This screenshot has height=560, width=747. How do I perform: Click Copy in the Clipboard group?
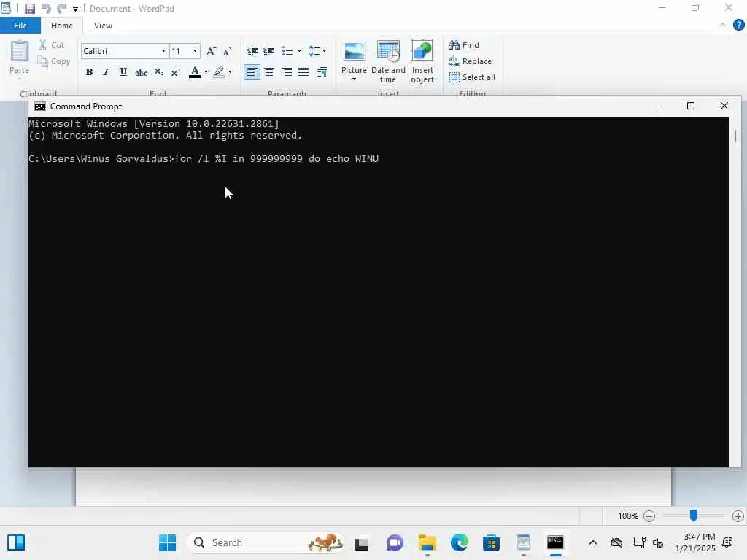coord(54,61)
